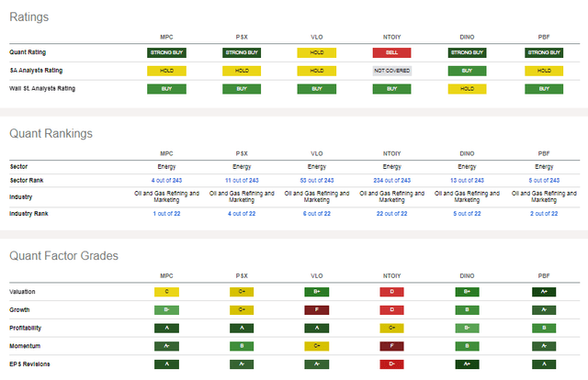This screenshot has height=380, width=588.
Task: Click PSX Quant Rating Strong Buy badge
Action: [x=242, y=52]
